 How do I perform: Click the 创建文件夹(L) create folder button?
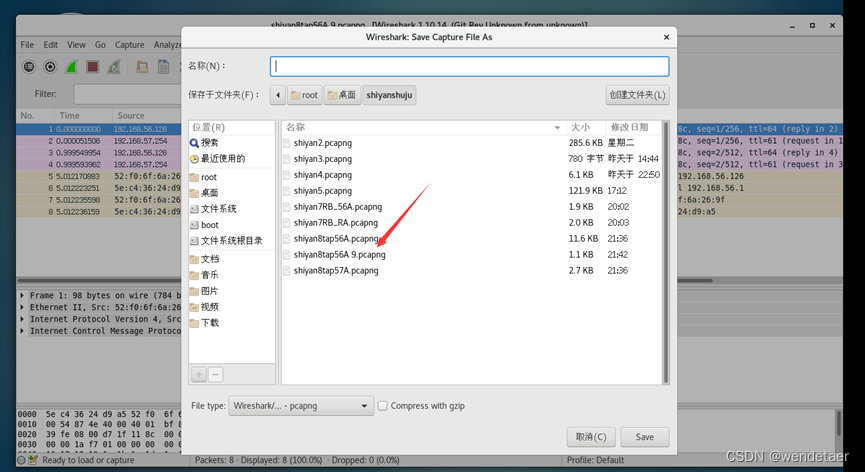tap(637, 95)
